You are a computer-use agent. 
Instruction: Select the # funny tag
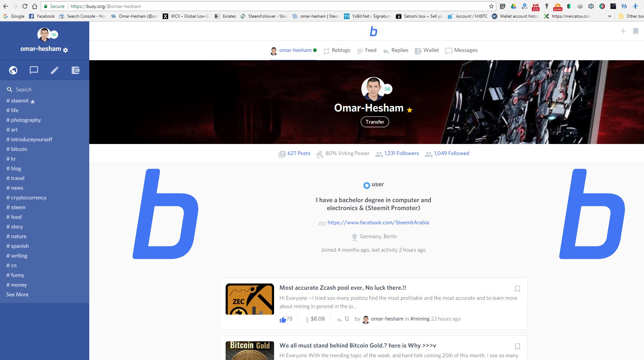pos(15,275)
